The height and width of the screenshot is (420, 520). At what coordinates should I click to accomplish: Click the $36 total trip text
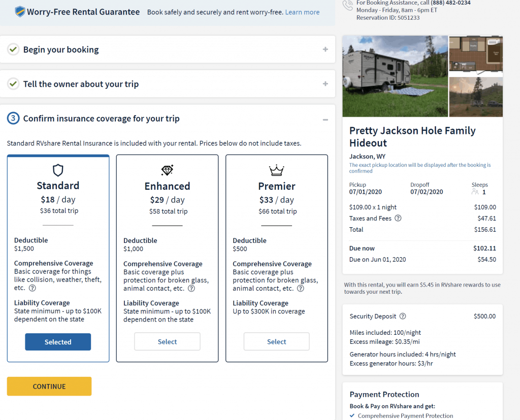59,211
